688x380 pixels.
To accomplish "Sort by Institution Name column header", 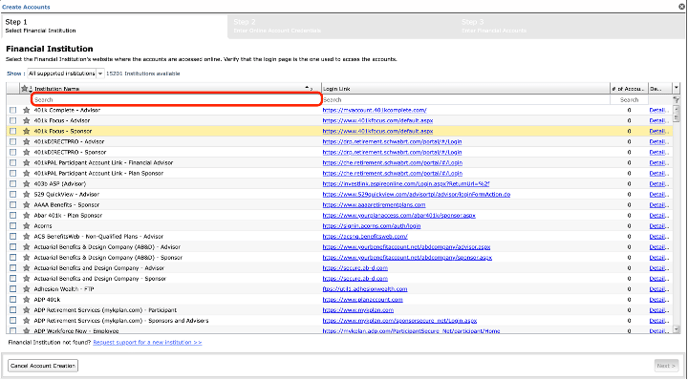I will pyautogui.click(x=57, y=89).
